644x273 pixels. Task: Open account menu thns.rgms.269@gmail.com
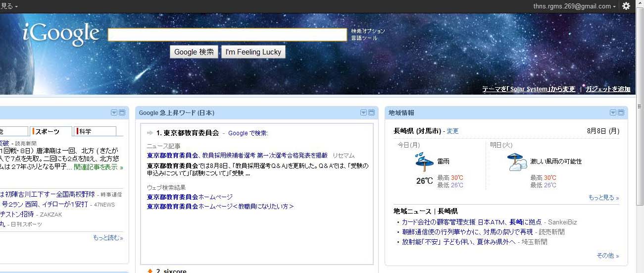(574, 6)
